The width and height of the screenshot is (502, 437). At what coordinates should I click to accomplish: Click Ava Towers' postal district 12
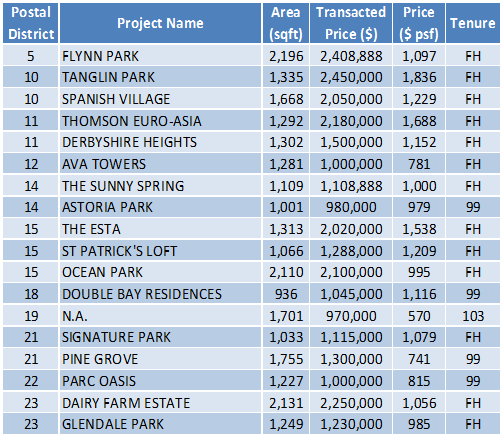click(31, 164)
